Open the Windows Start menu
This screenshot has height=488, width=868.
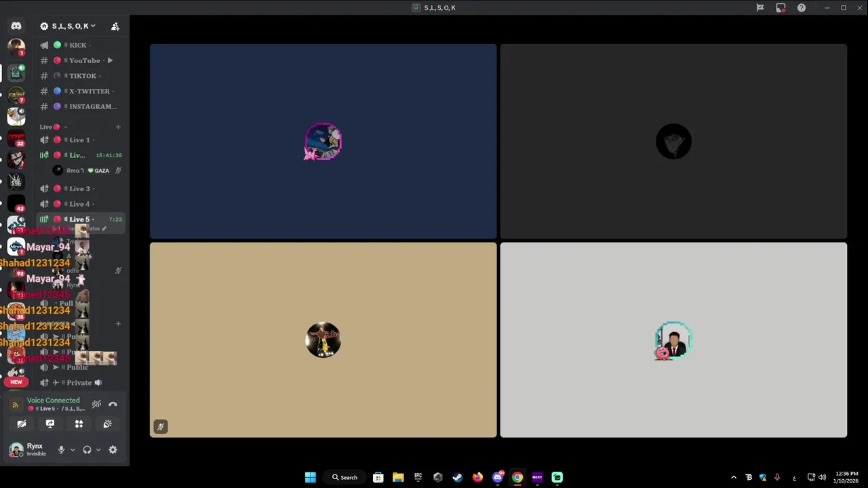310,477
